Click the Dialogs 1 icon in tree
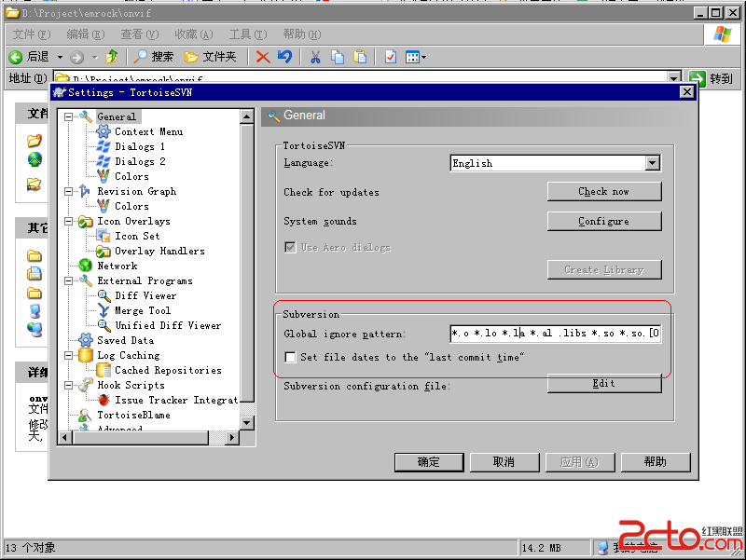The image size is (746, 560). (x=104, y=146)
